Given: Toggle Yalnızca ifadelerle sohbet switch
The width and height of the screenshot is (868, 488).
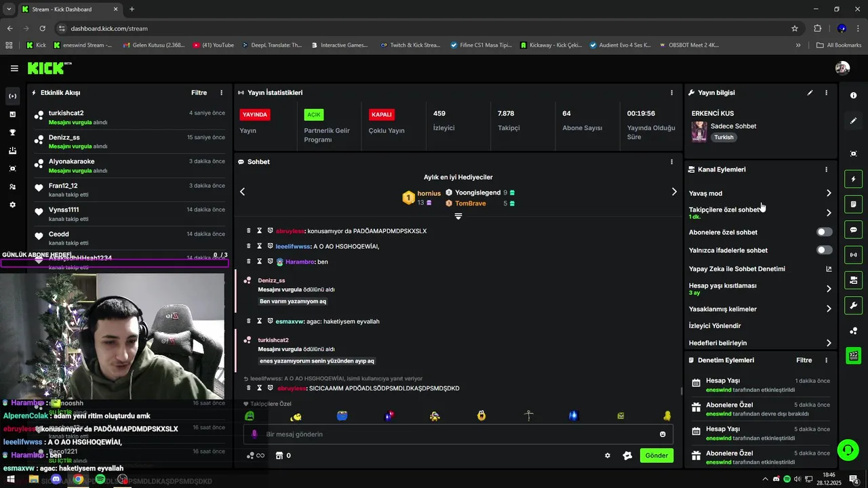Looking at the screenshot, I should click(824, 250).
